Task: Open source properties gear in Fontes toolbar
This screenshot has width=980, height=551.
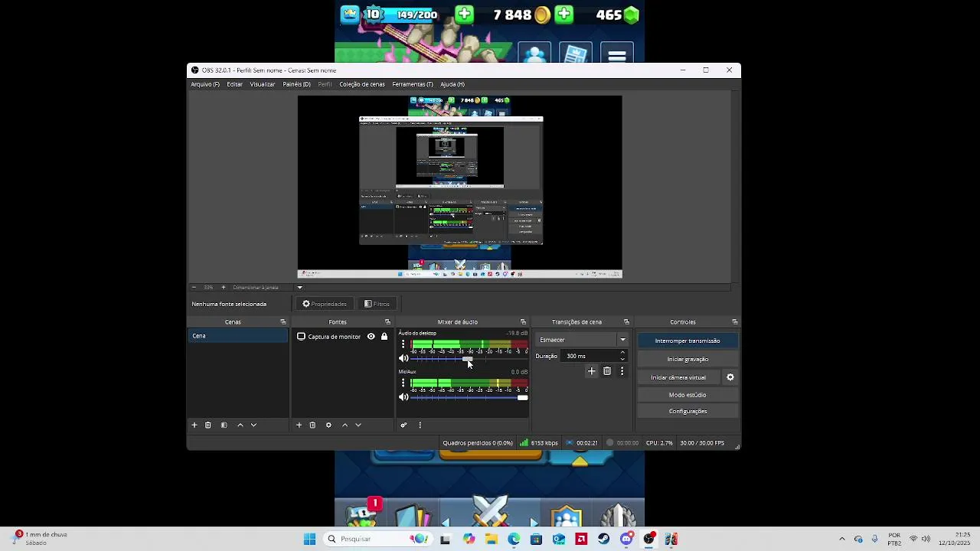Action: coord(328,425)
